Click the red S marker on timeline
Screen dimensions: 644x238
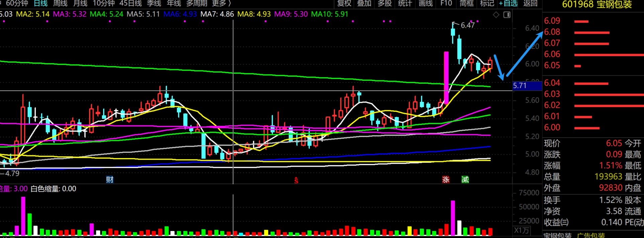click(x=296, y=180)
